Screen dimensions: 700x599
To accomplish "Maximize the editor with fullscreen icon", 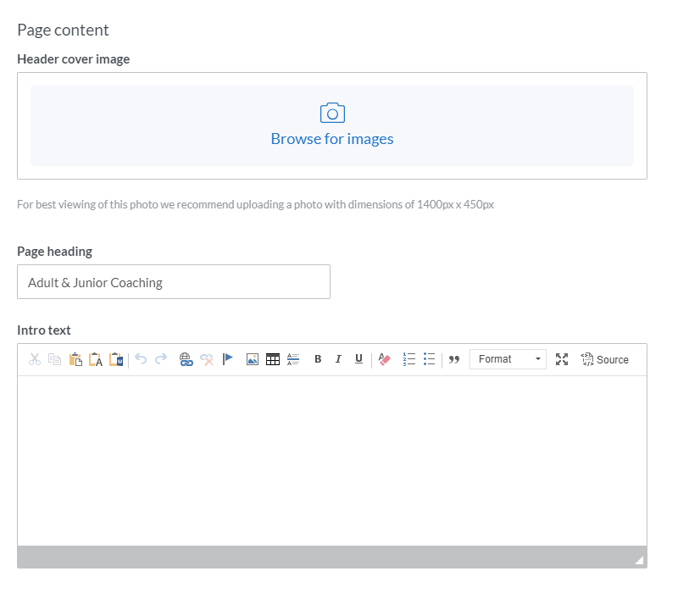I will 562,359.
